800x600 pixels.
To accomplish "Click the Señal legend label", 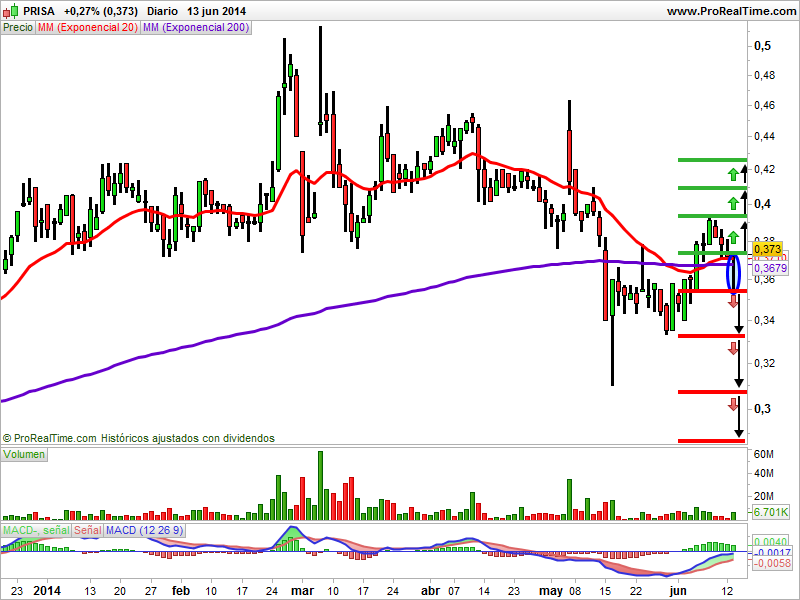I will [x=87, y=530].
